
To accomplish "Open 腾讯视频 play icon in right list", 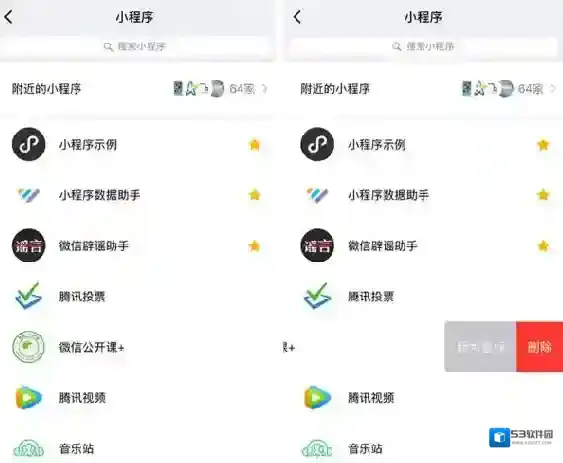I will point(318,397).
